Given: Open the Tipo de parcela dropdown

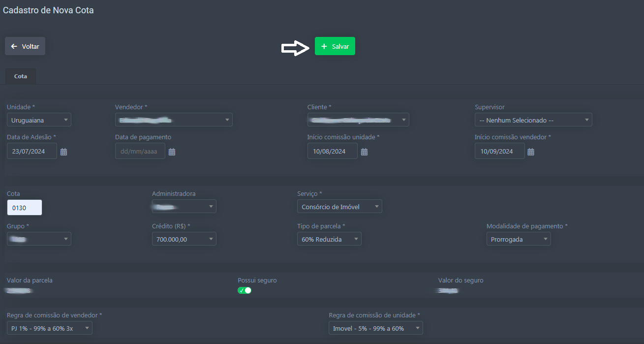Looking at the screenshot, I should click(x=329, y=239).
